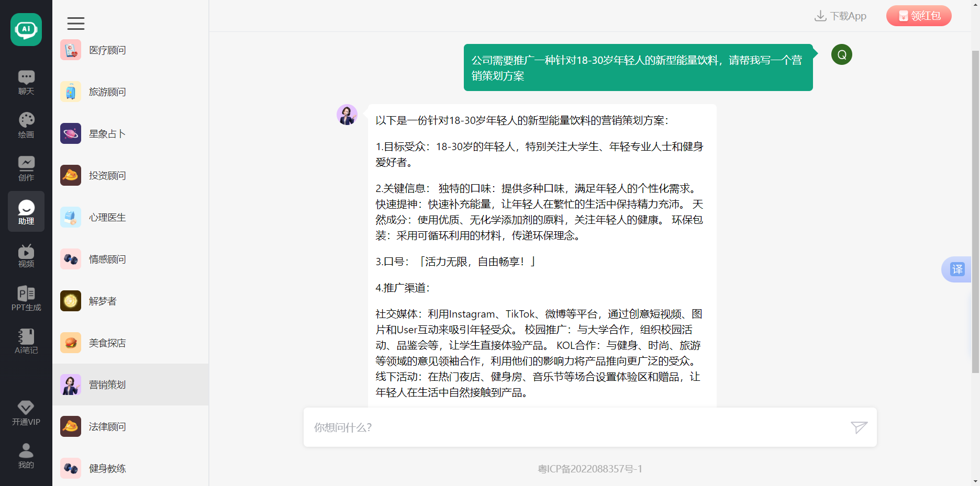Open the 绘画 painting section
This screenshot has height=486, width=980.
26,126
